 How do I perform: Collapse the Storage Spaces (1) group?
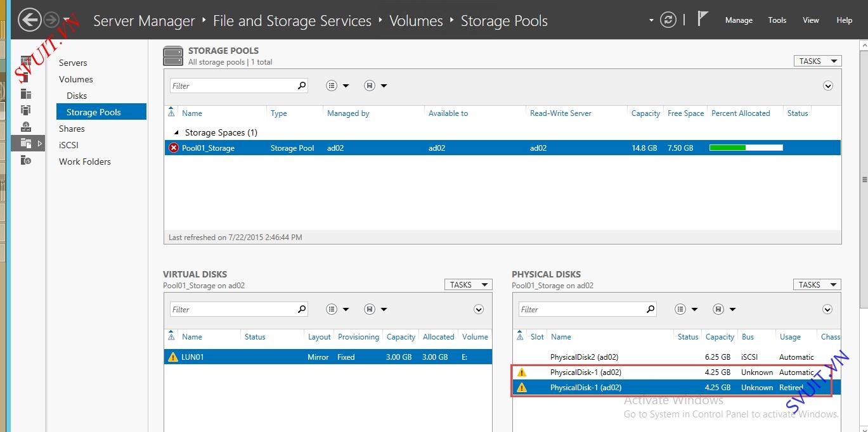[176, 133]
